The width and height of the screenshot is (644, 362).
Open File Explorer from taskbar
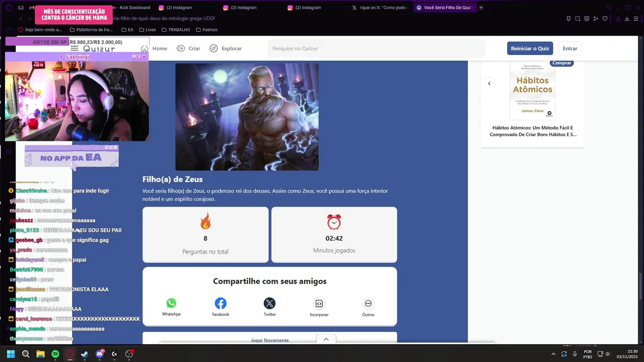click(40, 354)
